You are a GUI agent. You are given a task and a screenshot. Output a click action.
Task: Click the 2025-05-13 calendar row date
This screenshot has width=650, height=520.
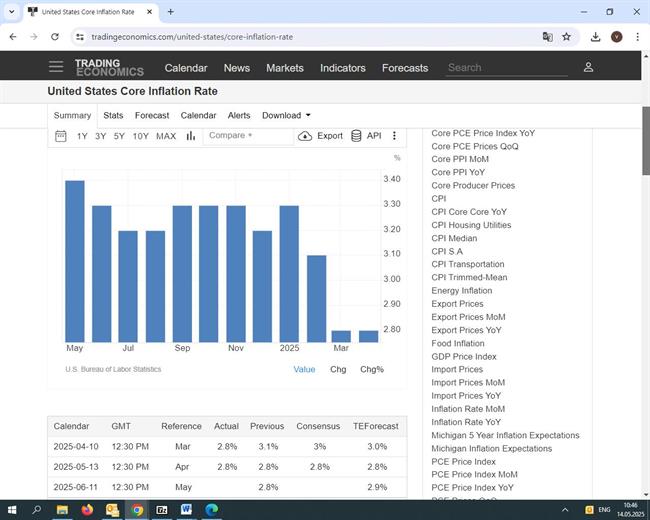pyautogui.click(x=76, y=467)
